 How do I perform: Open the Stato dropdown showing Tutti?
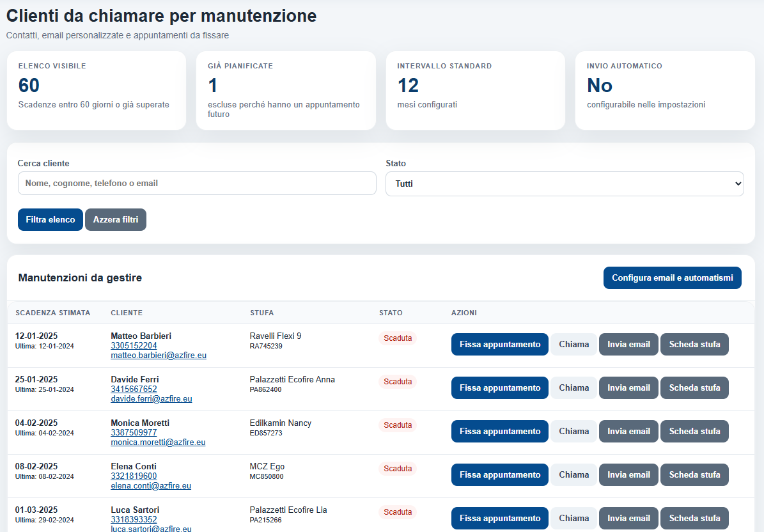point(565,184)
